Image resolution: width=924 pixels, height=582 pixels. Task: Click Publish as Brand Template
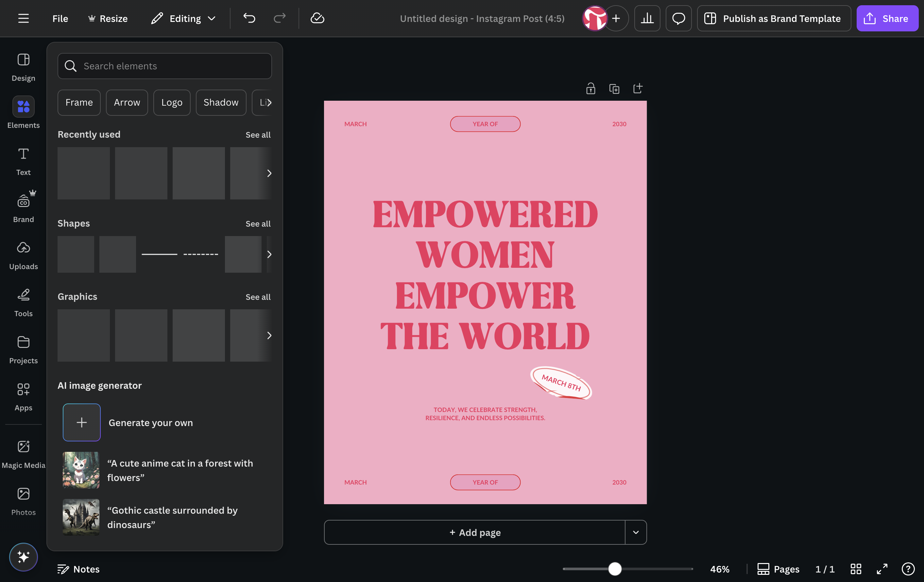(x=774, y=18)
